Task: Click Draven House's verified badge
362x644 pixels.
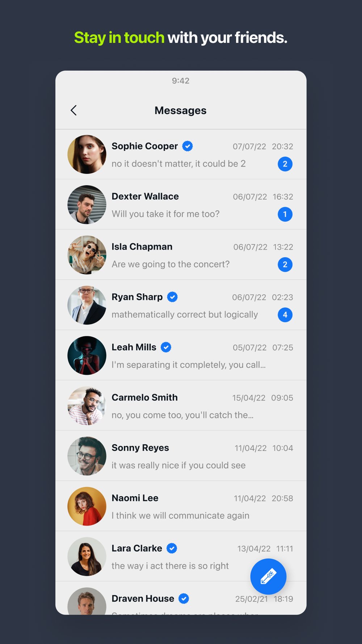Action: coord(184,599)
